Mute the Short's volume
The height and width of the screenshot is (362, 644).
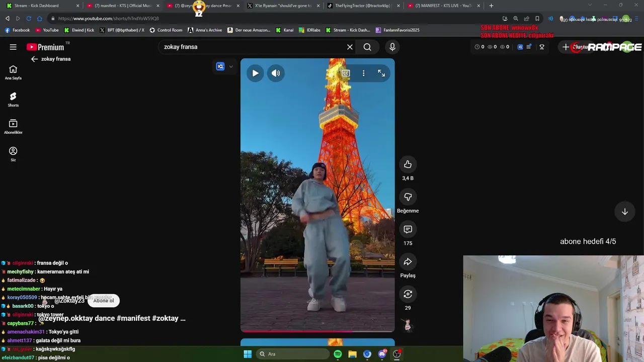276,73
